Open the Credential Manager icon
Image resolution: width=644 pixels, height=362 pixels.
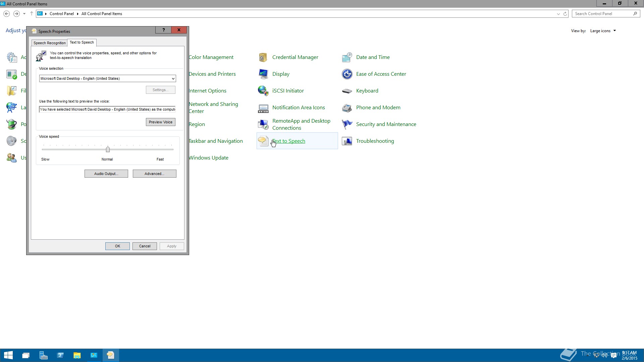coord(263,57)
